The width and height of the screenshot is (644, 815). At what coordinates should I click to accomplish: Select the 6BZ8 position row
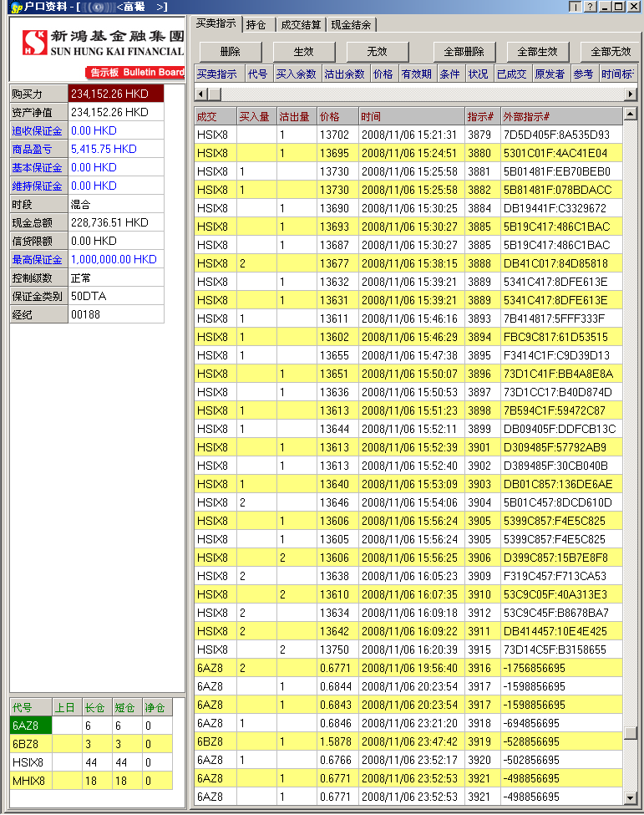click(91, 744)
